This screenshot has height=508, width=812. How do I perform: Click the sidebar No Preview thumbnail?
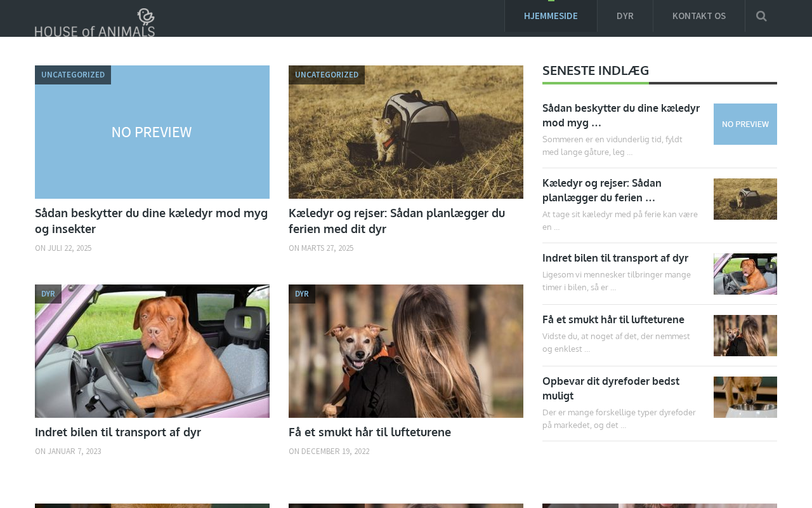pyautogui.click(x=745, y=124)
